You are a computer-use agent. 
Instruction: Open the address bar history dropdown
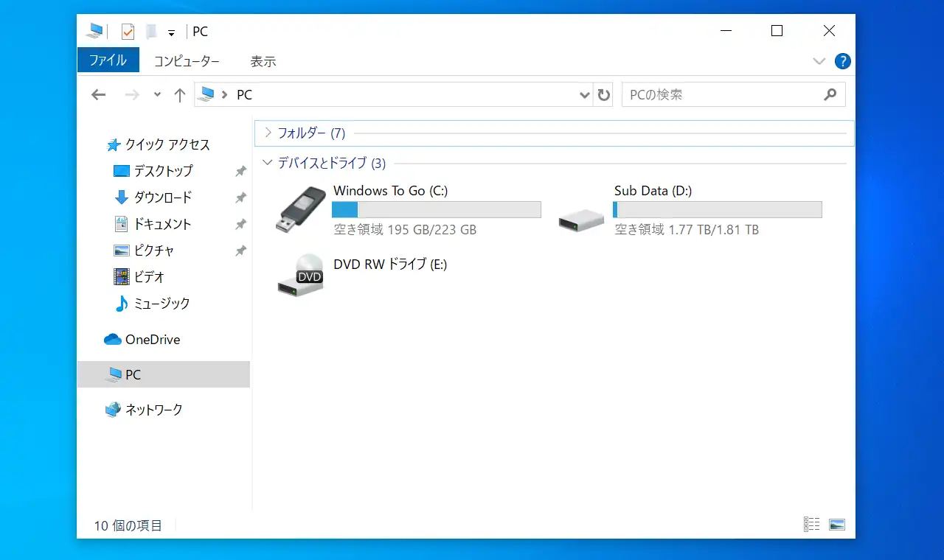pyautogui.click(x=585, y=95)
